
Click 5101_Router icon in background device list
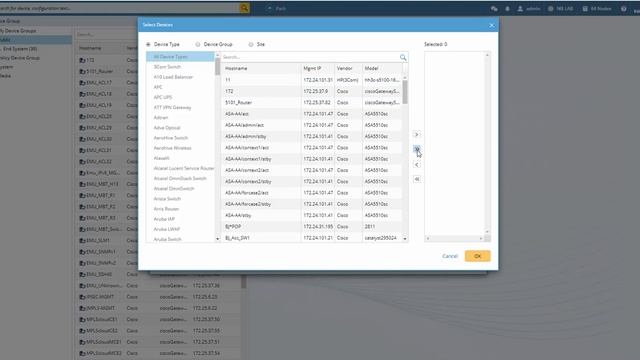pyautogui.click(x=82, y=71)
